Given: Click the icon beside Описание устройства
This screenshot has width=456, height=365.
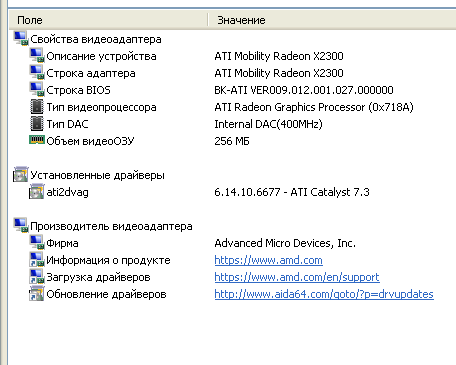Looking at the screenshot, I should point(37,56).
